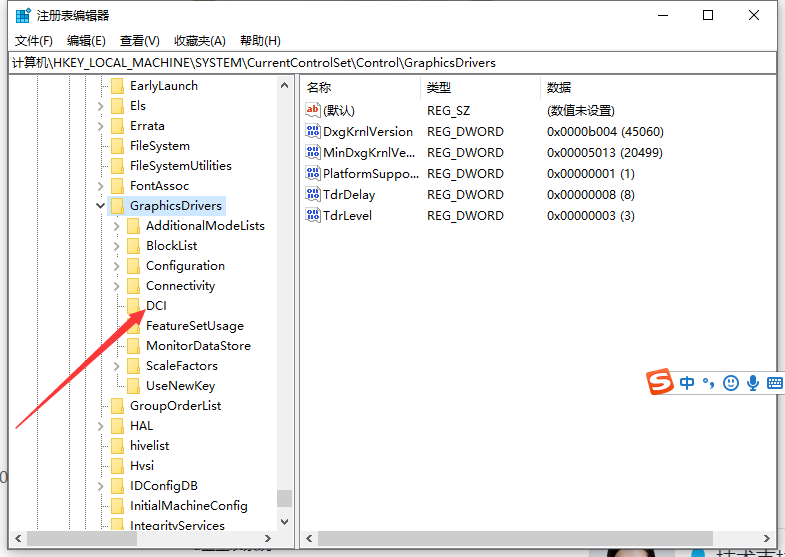Click the Sogou microphone voice input icon

pos(752,383)
